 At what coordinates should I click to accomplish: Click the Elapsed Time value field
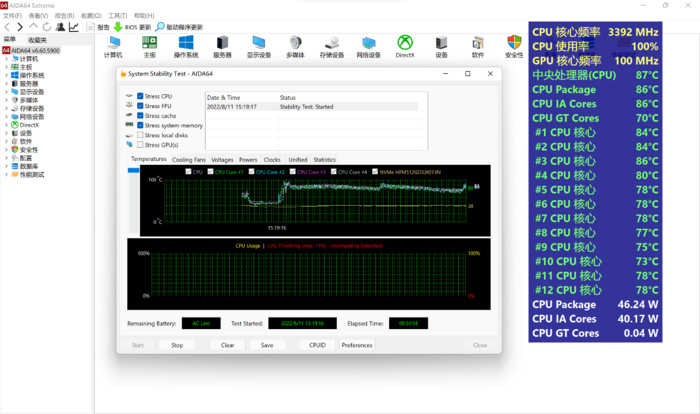(408, 323)
